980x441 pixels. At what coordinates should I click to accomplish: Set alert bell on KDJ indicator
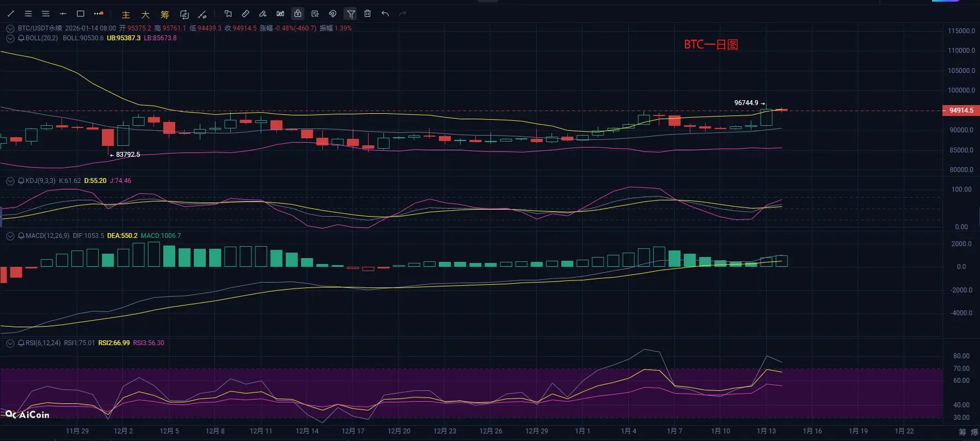[x=21, y=181]
